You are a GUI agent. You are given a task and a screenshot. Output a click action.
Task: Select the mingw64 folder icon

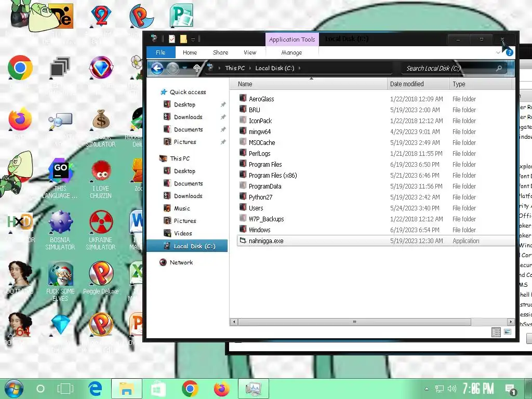tap(243, 131)
